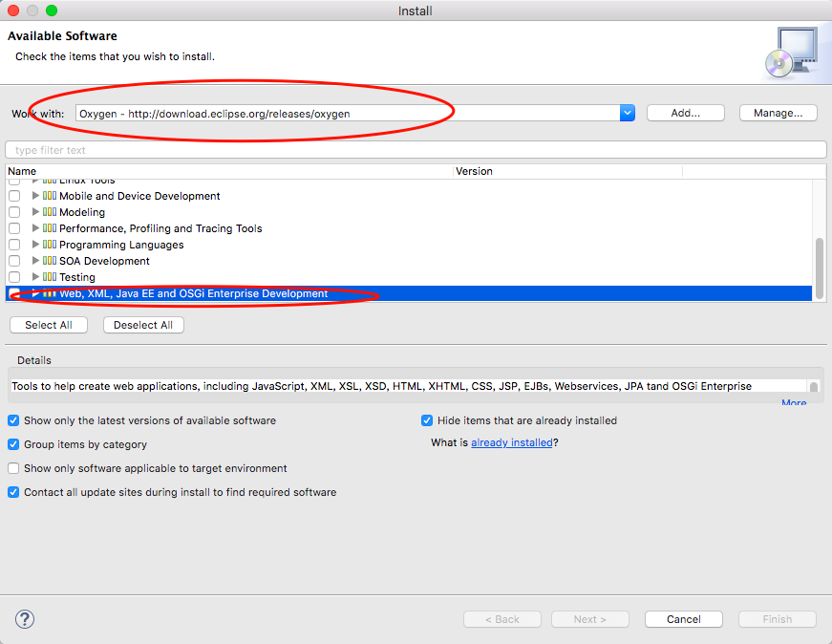This screenshot has height=644, width=832.
Task: Expand the Mobile and Device Development tree
Action: click(35, 195)
